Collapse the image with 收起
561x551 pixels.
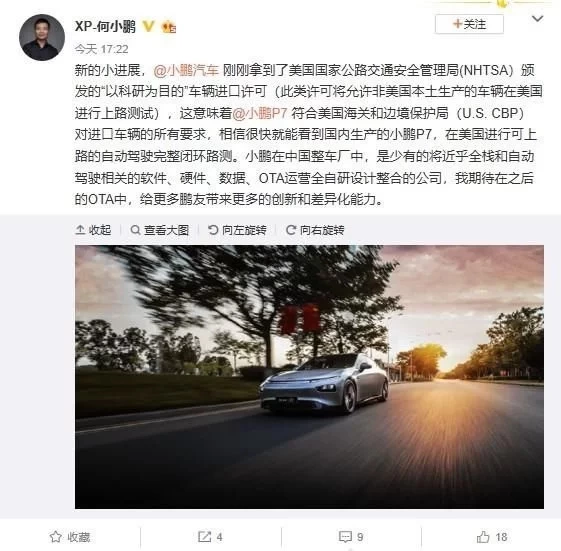click(x=93, y=230)
